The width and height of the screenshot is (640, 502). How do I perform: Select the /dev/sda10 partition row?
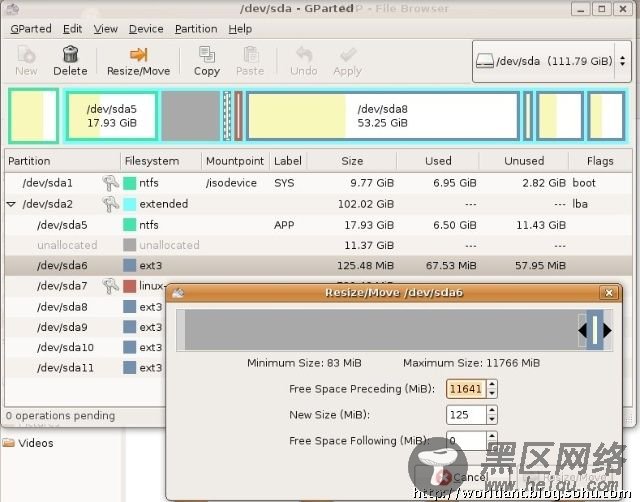point(85,347)
